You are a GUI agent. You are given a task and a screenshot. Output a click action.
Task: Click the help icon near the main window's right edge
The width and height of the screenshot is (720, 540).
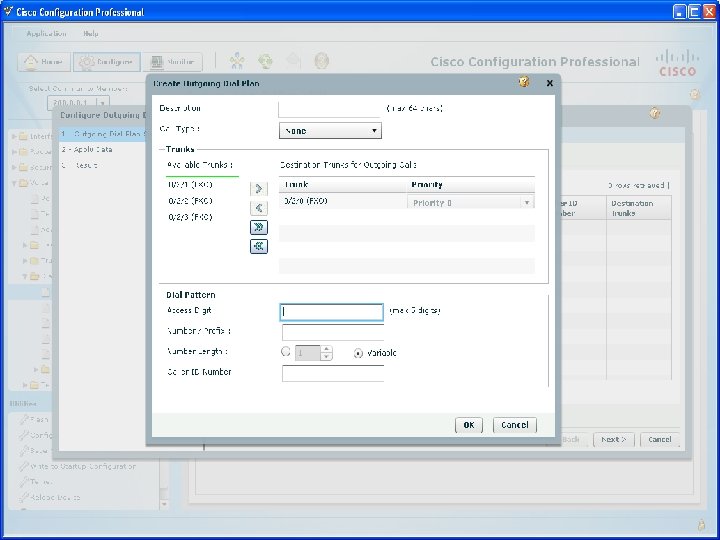(695, 95)
